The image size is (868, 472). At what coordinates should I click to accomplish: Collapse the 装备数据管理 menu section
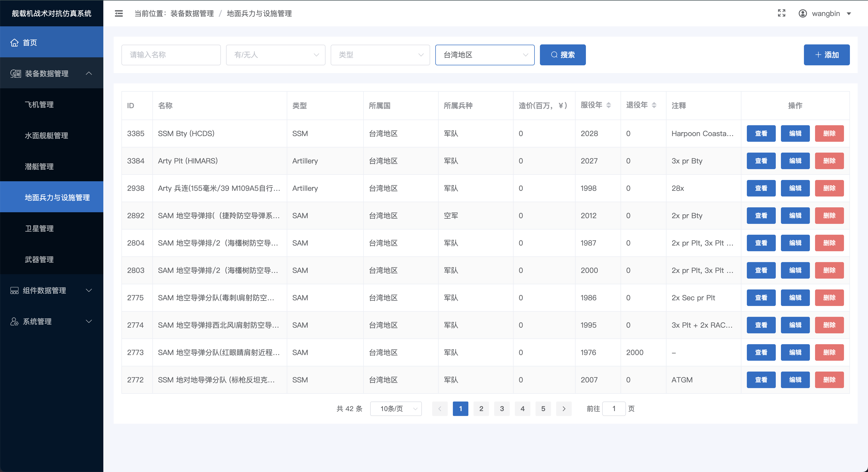coord(89,73)
